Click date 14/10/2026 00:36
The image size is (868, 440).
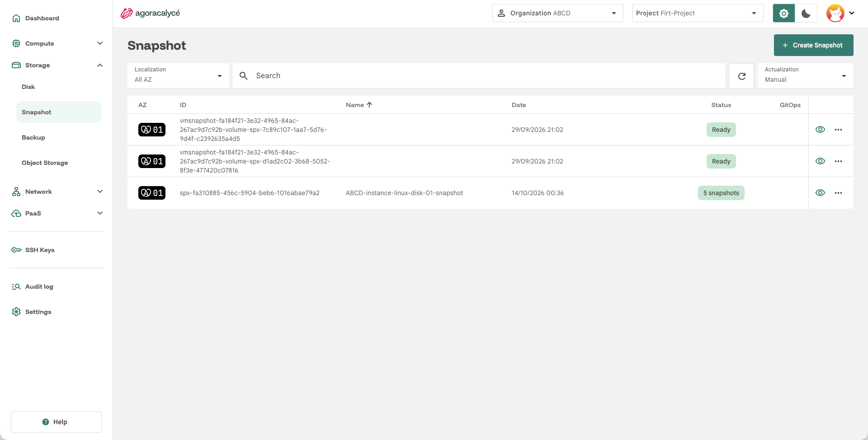tap(538, 193)
